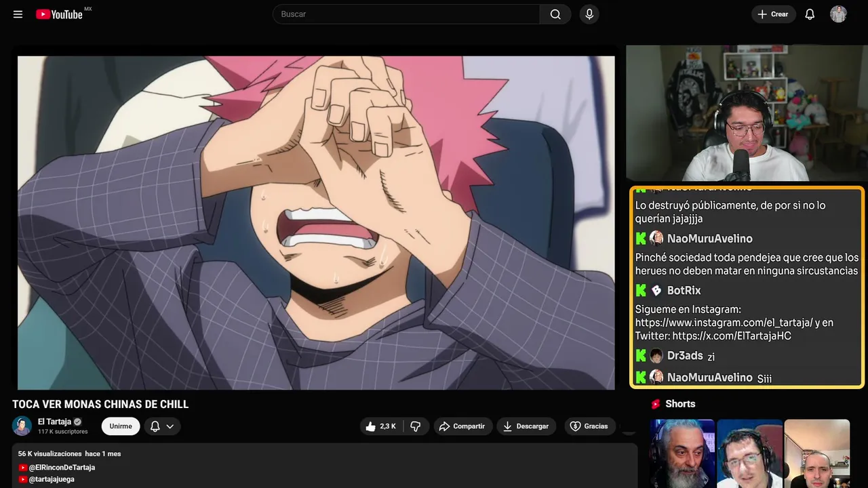Screen dimensions: 868x488
Task: Click the Instagram el_tartaja URL in chat
Action: (x=724, y=323)
